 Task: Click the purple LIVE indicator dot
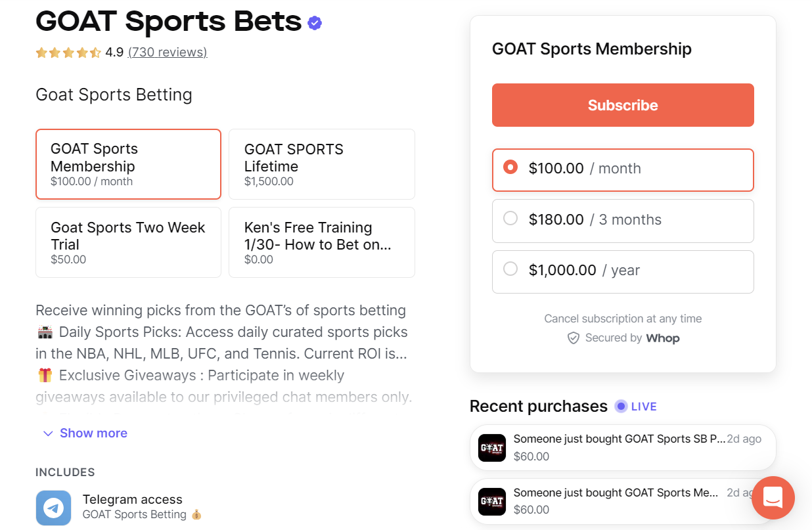pos(620,406)
